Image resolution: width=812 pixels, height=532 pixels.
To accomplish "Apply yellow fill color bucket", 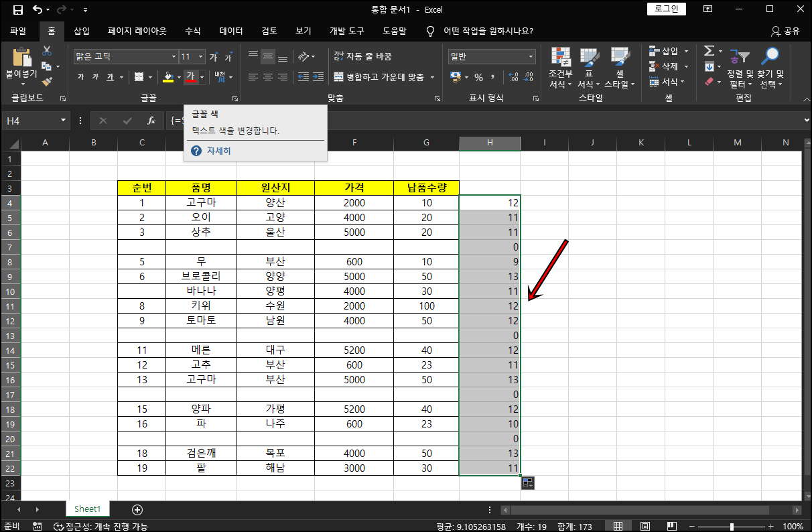I will [169, 77].
